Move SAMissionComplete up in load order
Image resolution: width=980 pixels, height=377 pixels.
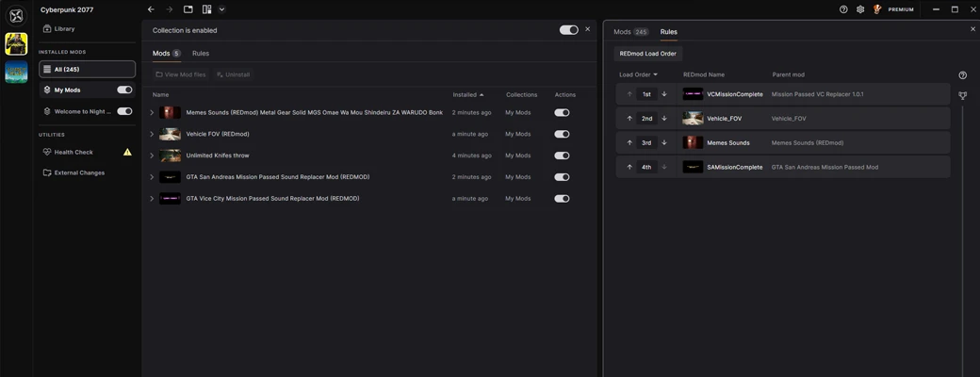coord(629,167)
